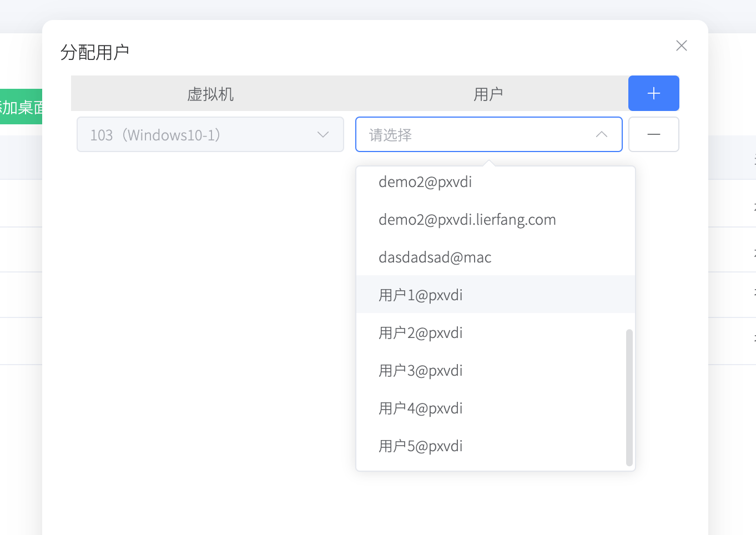Close the 分配用户 dialog with the X

(x=681, y=46)
